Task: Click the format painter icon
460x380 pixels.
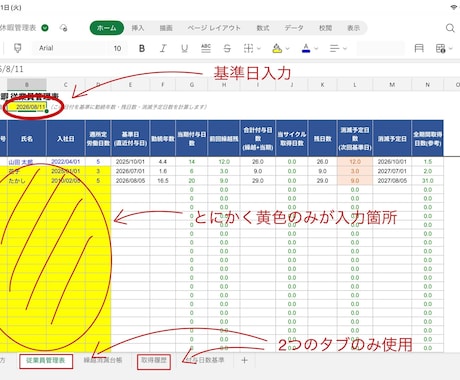Action: 17,48
